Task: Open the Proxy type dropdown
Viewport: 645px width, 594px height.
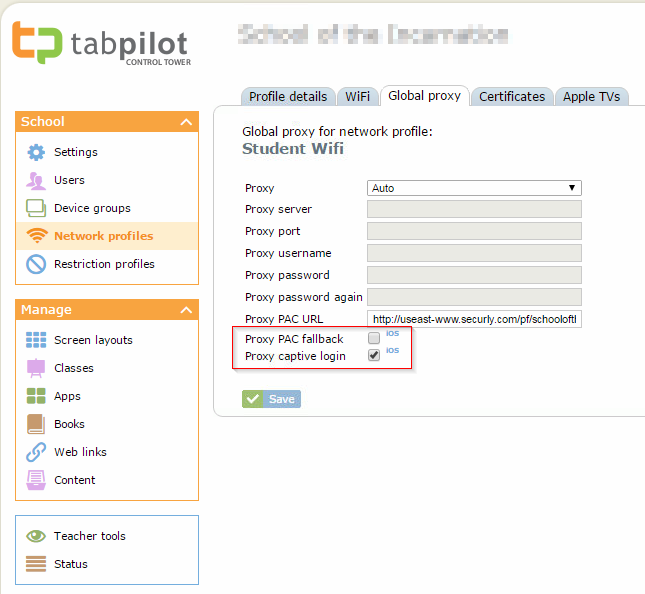Action: [x=474, y=188]
